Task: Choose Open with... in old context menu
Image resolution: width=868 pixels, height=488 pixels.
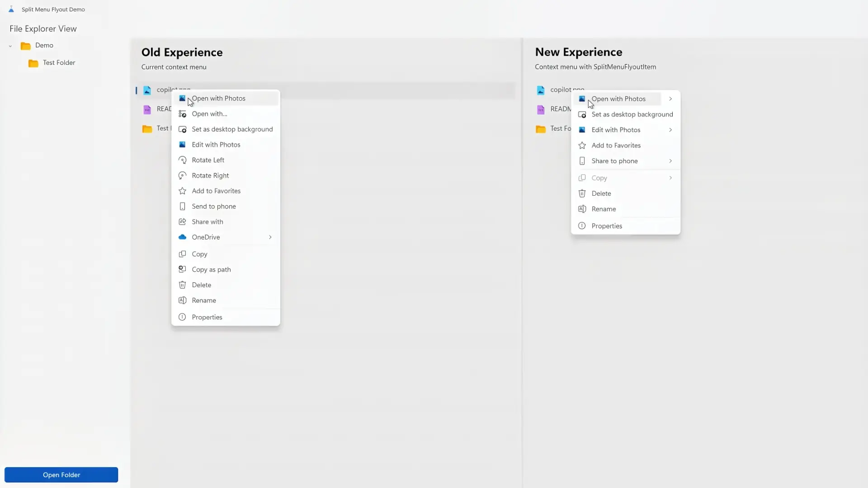Action: click(209, 114)
